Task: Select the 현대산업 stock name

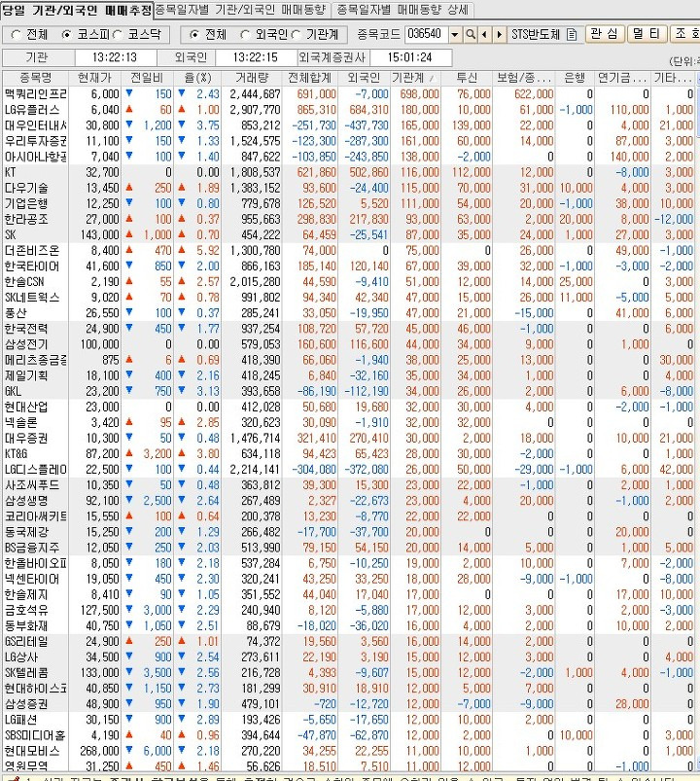Action: 26,407
